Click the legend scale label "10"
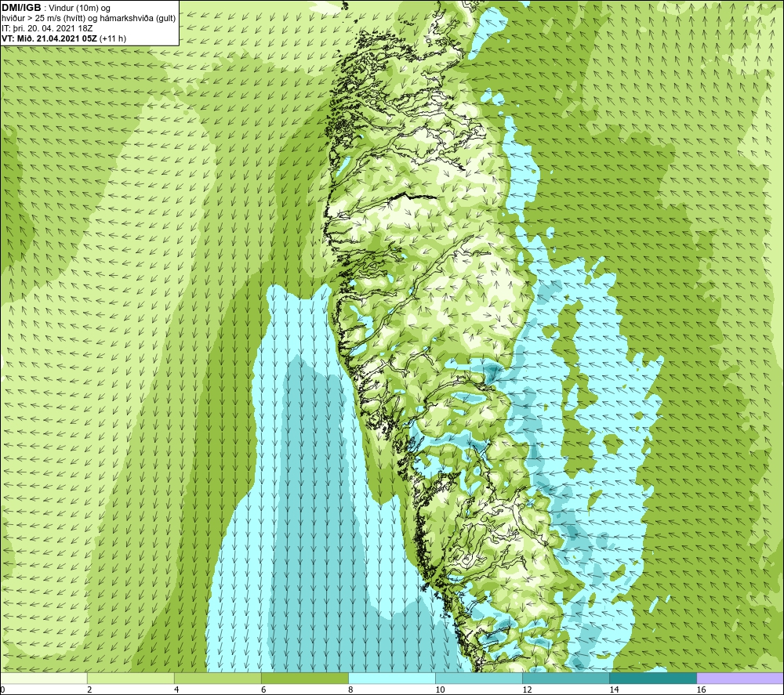Screen dimensions: 784x695 coord(440,690)
